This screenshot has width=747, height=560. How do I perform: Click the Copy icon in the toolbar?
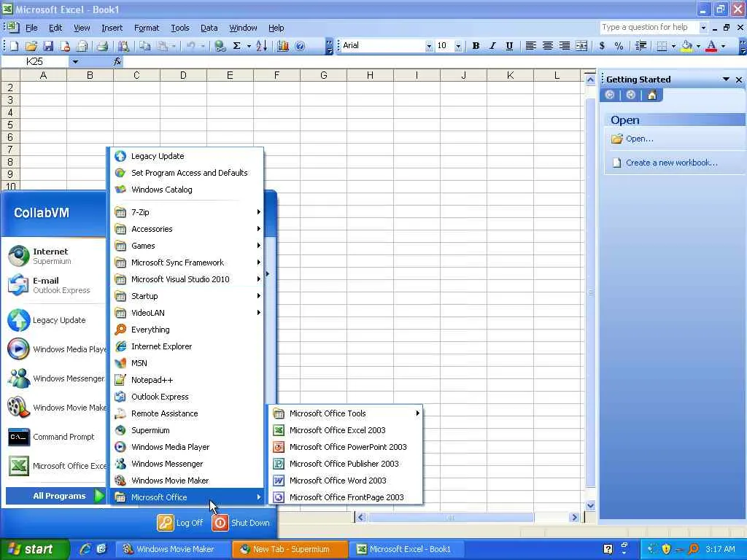[x=145, y=46]
